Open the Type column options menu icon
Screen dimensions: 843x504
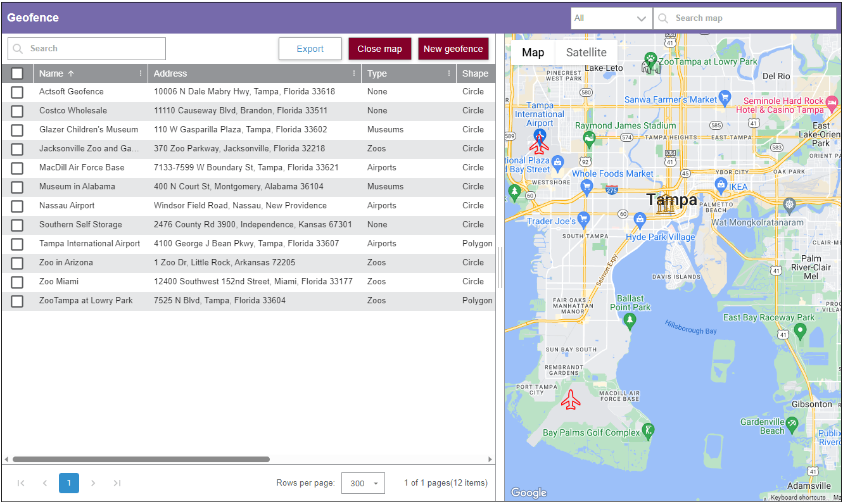tap(449, 73)
